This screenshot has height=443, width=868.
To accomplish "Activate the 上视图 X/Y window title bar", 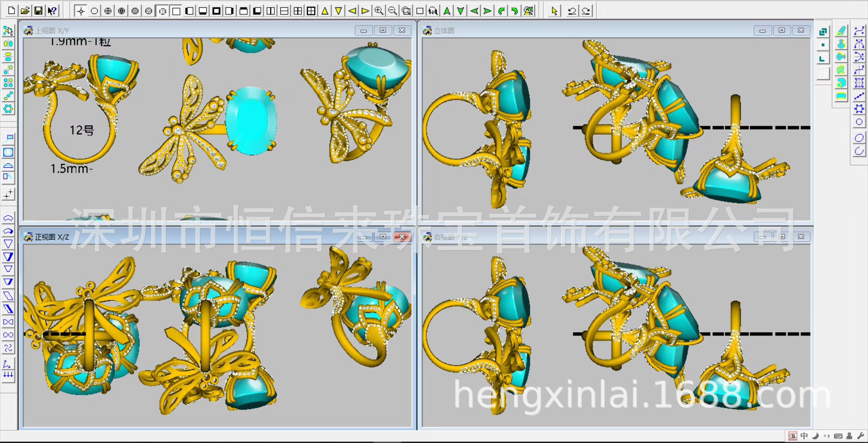I will pos(181,30).
